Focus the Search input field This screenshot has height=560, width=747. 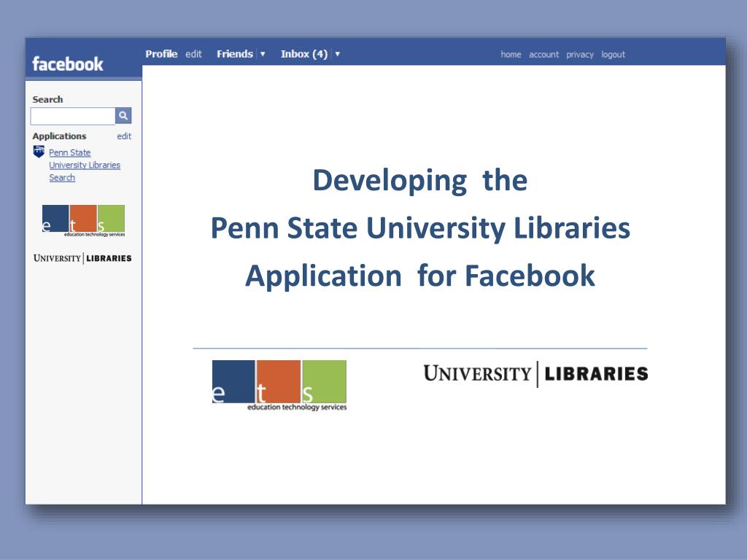click(x=73, y=116)
